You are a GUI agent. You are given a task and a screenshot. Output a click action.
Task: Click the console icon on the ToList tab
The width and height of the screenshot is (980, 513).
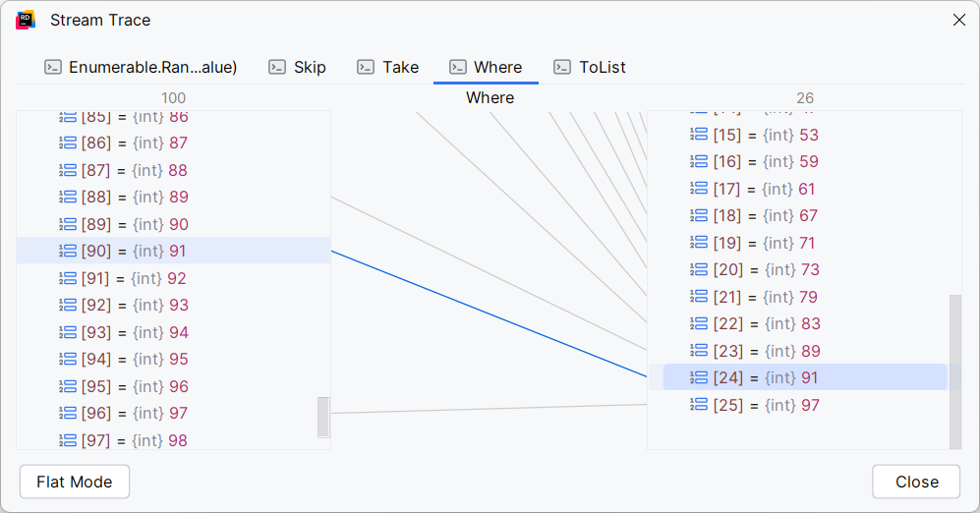coord(562,67)
